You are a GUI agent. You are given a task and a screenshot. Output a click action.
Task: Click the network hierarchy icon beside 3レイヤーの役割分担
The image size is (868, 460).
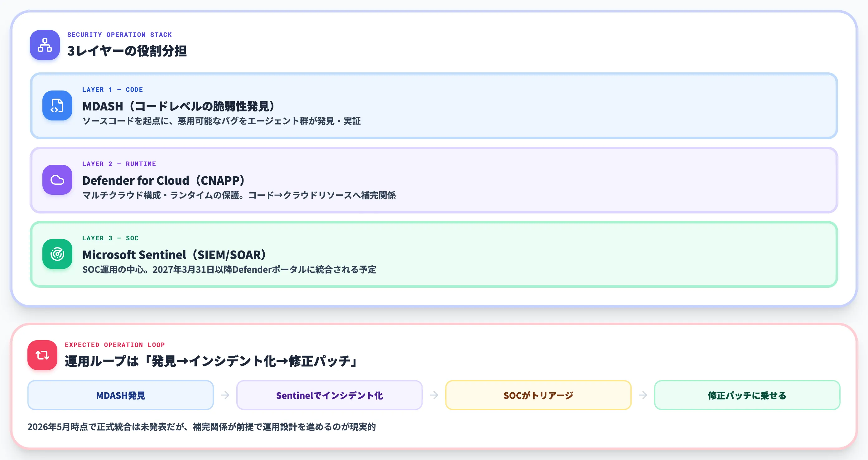[45, 45]
